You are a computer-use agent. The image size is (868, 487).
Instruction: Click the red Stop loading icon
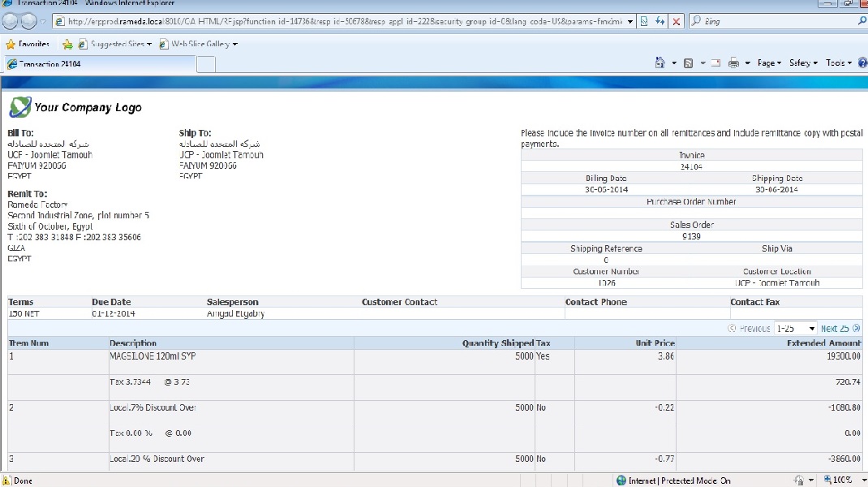(677, 22)
